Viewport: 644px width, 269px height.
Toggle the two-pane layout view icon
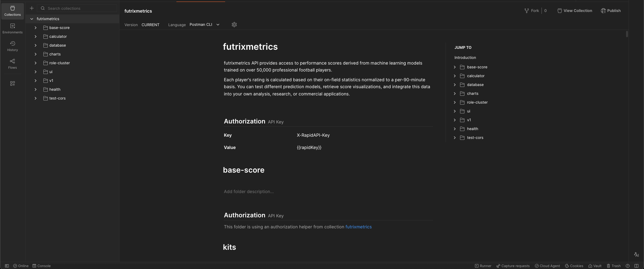point(636,266)
